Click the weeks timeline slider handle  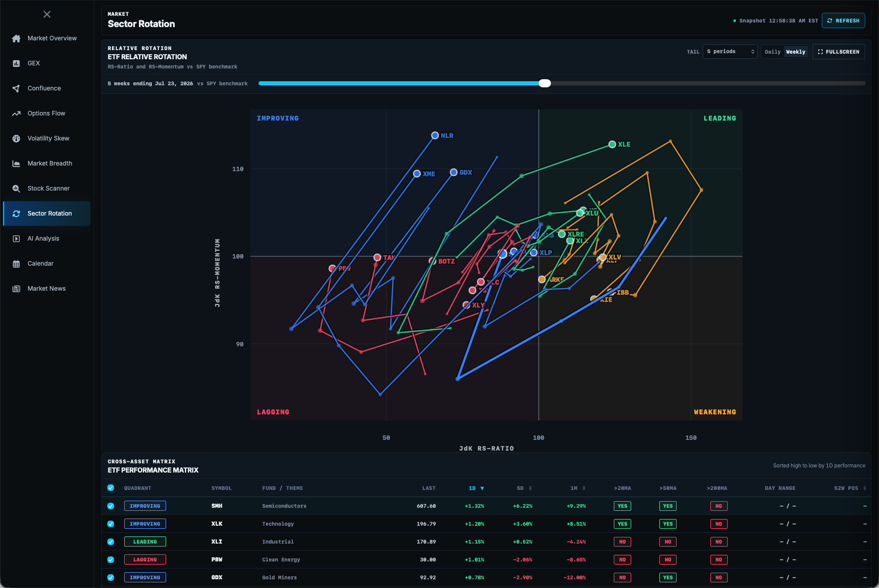[545, 83]
